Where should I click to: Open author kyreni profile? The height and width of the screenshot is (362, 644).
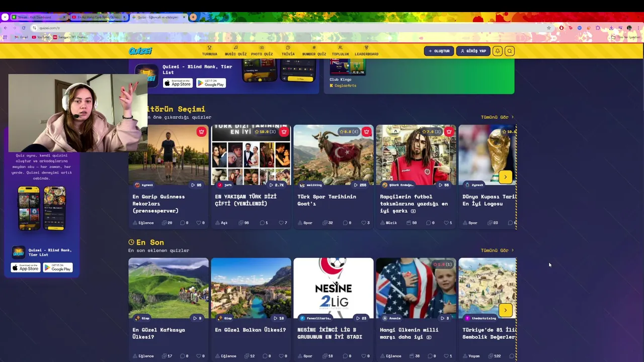144,185
